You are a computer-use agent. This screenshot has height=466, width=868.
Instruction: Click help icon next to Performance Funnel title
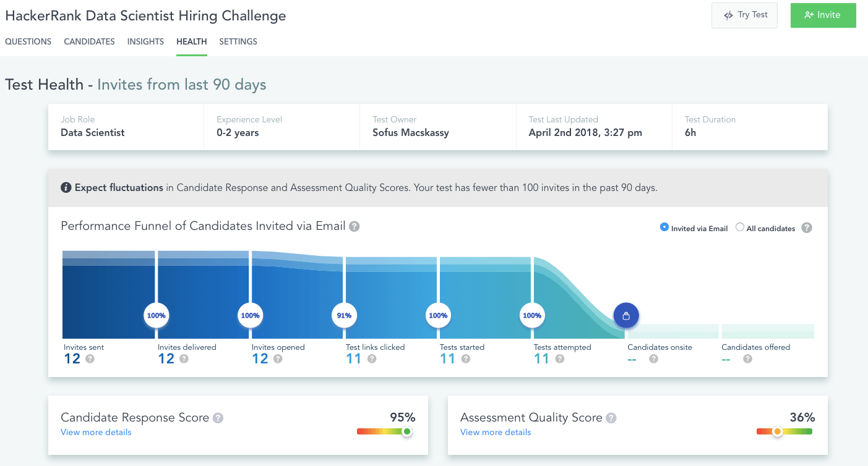355,227
